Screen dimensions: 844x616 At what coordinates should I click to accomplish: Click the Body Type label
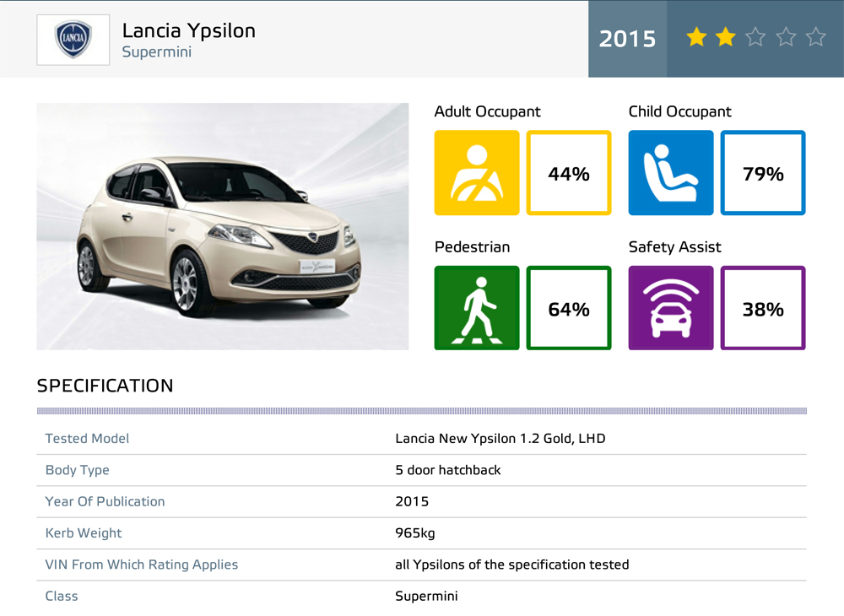click(x=77, y=470)
